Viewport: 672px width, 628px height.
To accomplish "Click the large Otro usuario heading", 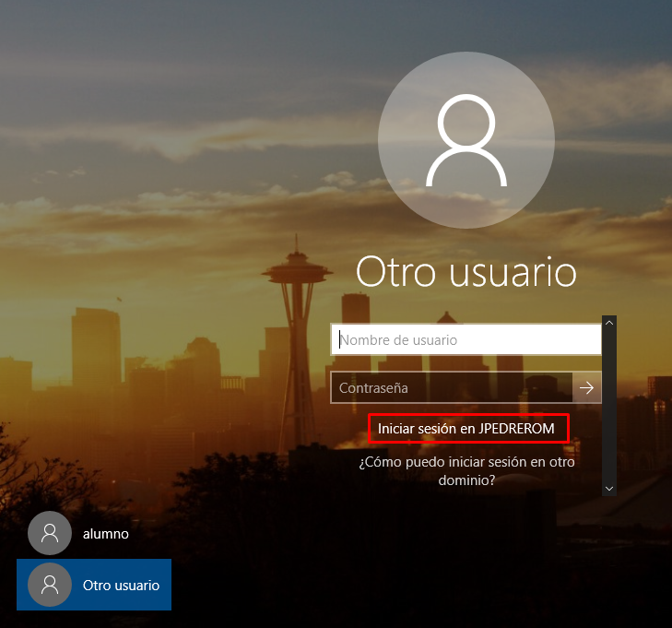I will pos(466,273).
